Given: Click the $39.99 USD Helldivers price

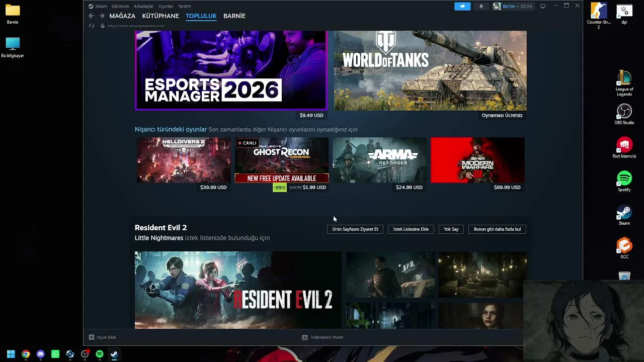Looking at the screenshot, I should 213,188.
